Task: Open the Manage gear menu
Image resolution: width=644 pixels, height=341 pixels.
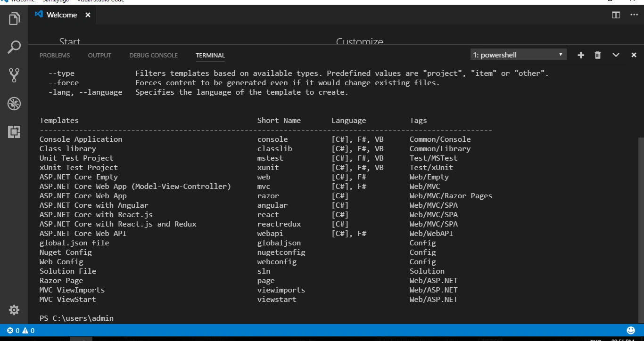Action: point(14,310)
